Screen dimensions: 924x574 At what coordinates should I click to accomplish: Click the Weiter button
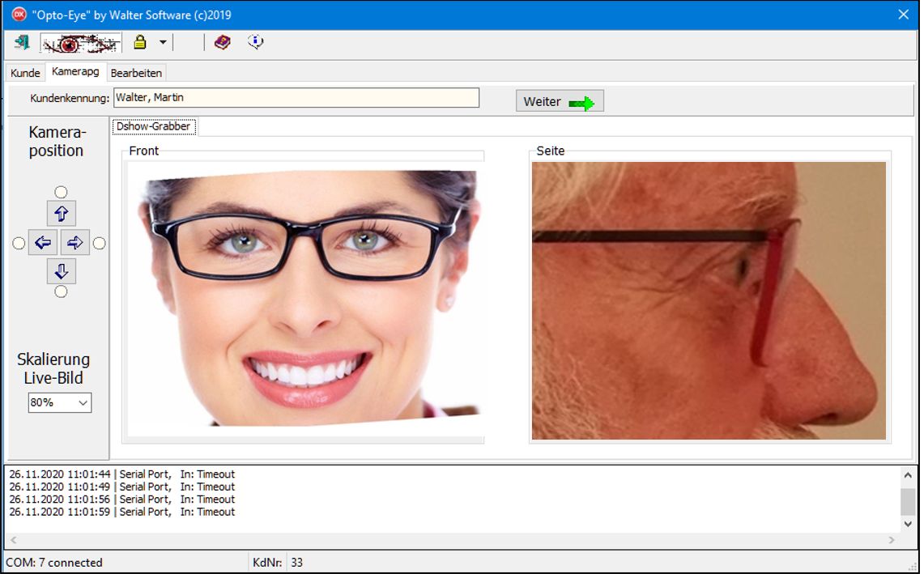[560, 101]
